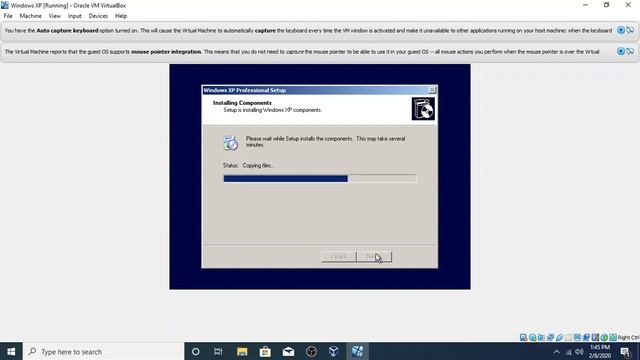Select the running Windows XP VM taskbar button
The width and height of the screenshot is (640, 360).
click(357, 351)
